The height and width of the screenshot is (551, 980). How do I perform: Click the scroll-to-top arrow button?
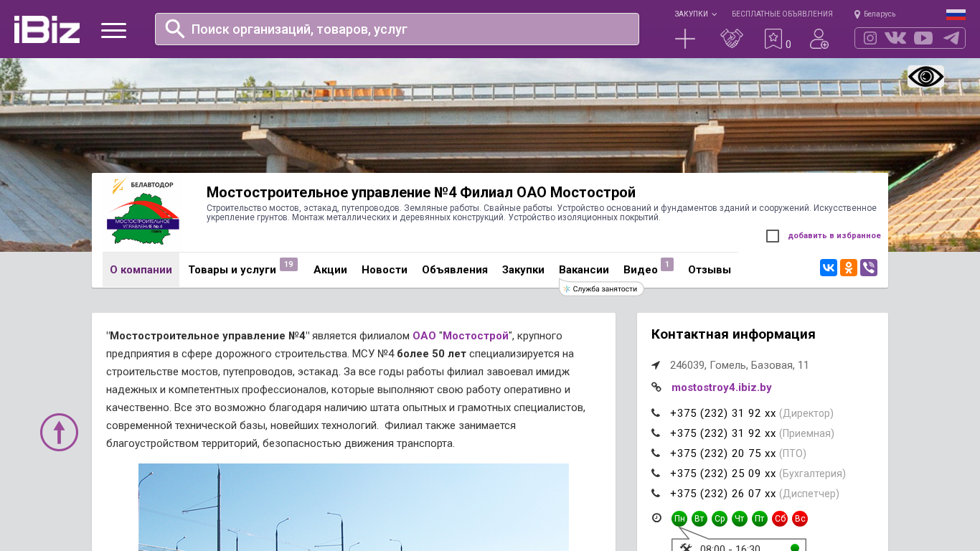coord(59,433)
